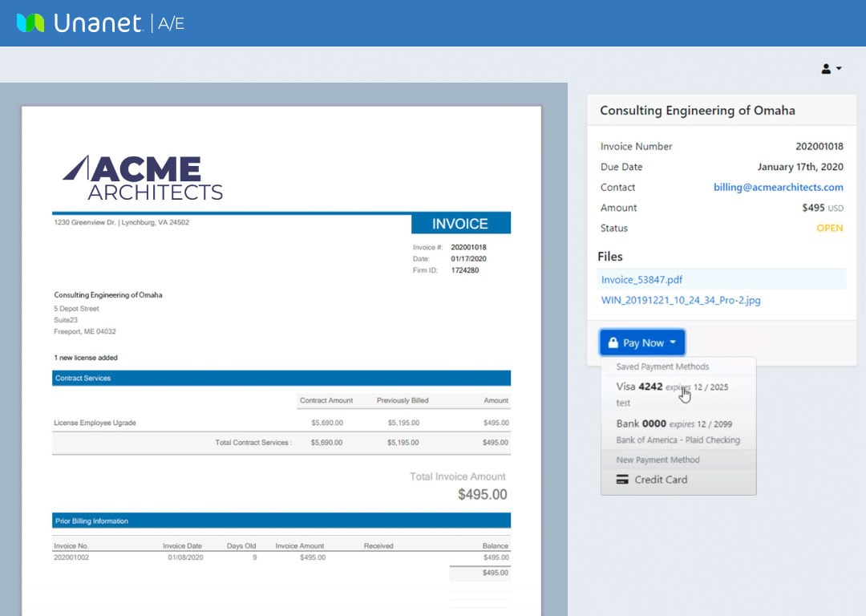Email billing@acmearchitects.com contact link

pyautogui.click(x=778, y=187)
